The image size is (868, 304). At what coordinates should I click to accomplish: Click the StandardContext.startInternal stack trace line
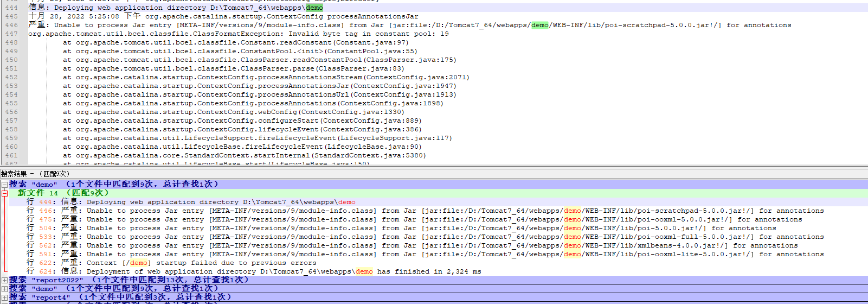[245, 155]
